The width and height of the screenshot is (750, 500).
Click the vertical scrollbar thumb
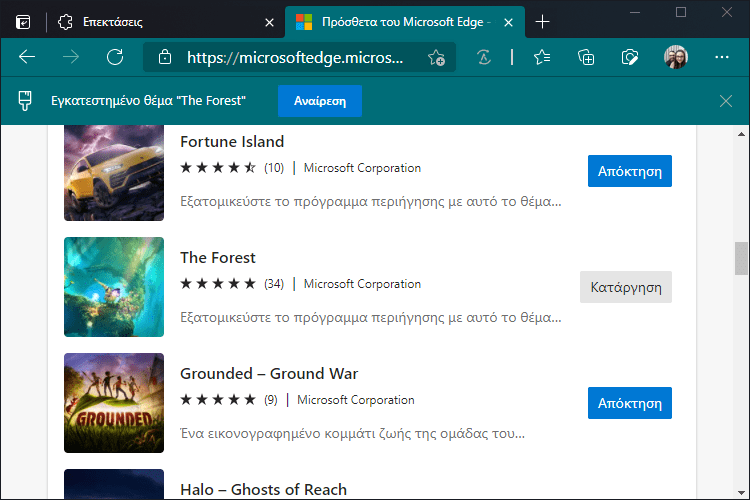(741, 258)
